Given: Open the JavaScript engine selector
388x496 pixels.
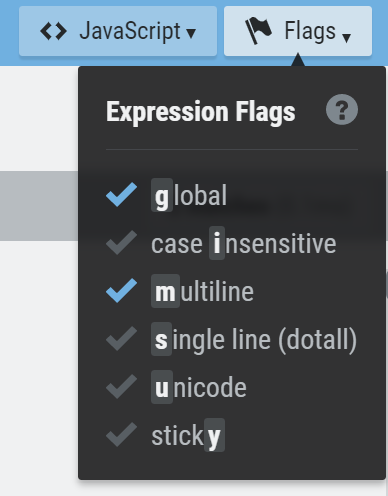Looking at the screenshot, I should click(x=118, y=31).
